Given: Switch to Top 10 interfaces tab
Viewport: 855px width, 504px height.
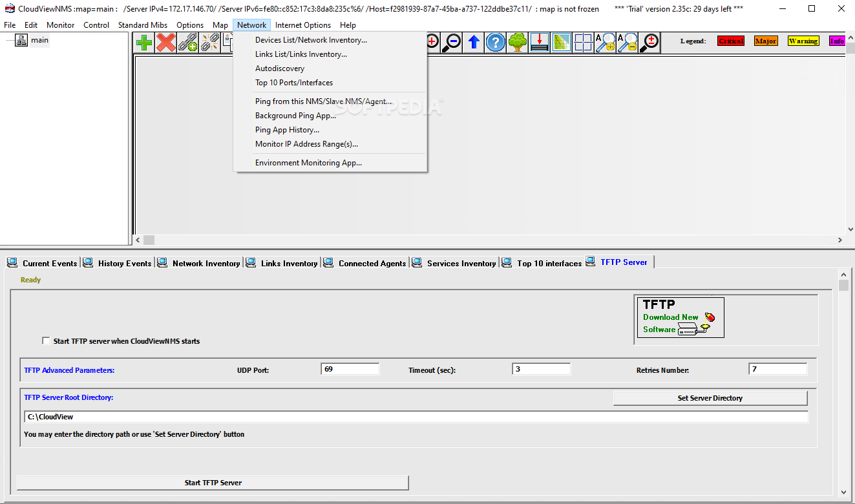Looking at the screenshot, I should point(542,263).
